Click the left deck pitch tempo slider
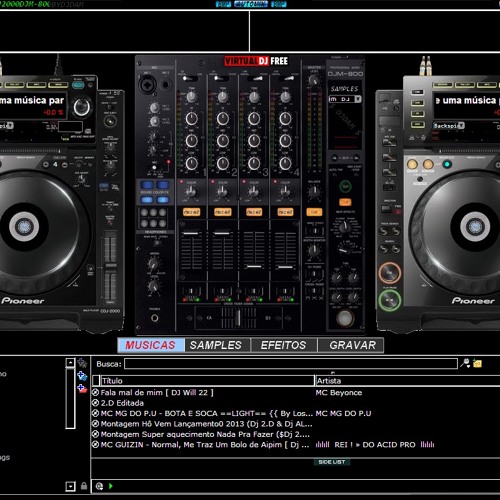 pyautogui.click(x=110, y=266)
